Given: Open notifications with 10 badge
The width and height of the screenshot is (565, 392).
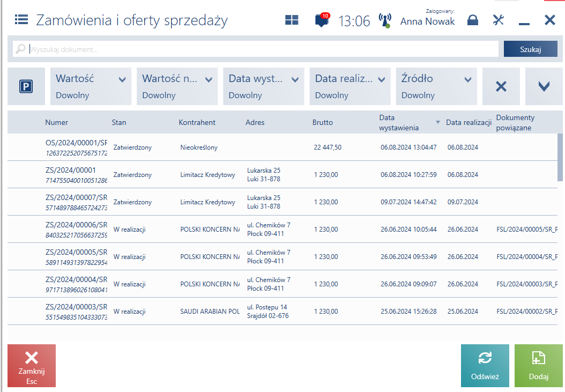Looking at the screenshot, I should coord(322,20).
